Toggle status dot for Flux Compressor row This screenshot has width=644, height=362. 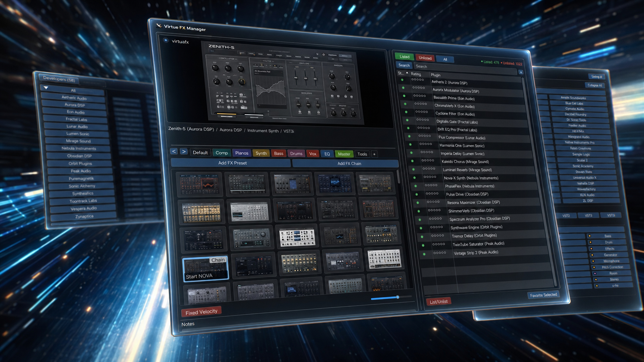pos(409,136)
